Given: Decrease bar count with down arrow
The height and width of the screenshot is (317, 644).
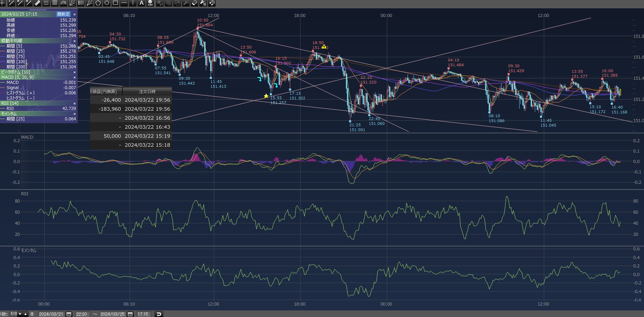Looking at the screenshot, I should click(x=20, y=314).
